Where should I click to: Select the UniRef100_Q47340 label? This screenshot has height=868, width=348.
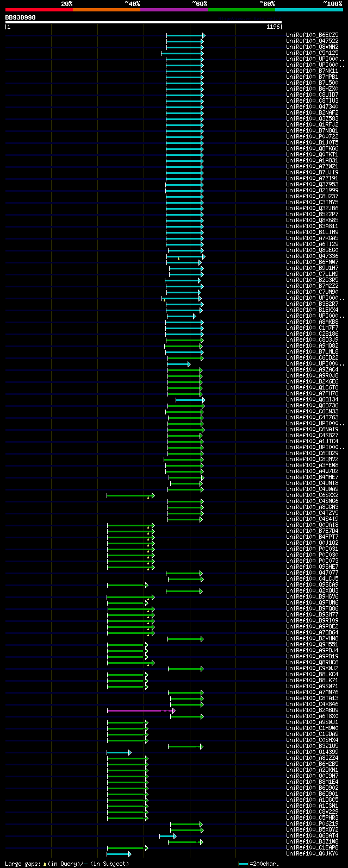point(312,107)
